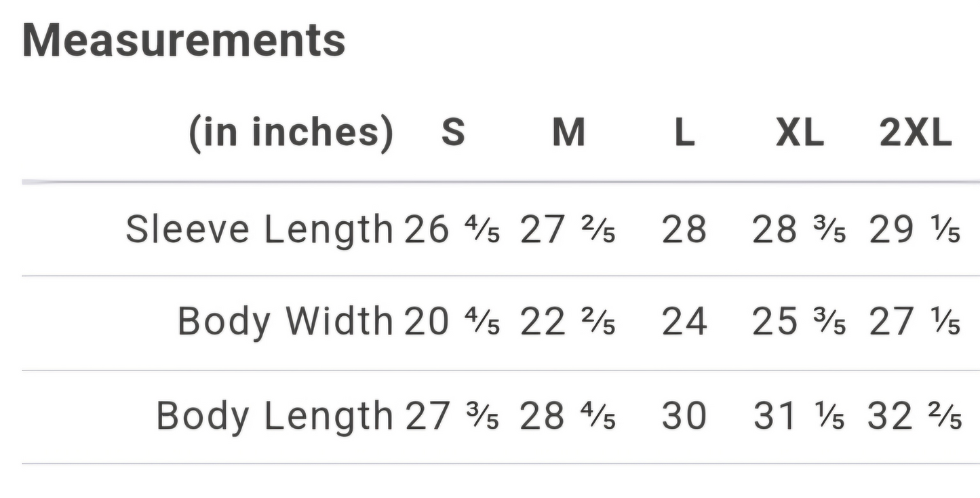Click Body Length value for size 2XL
Viewport: 980px width, 498px height.
pyautogui.click(x=914, y=415)
